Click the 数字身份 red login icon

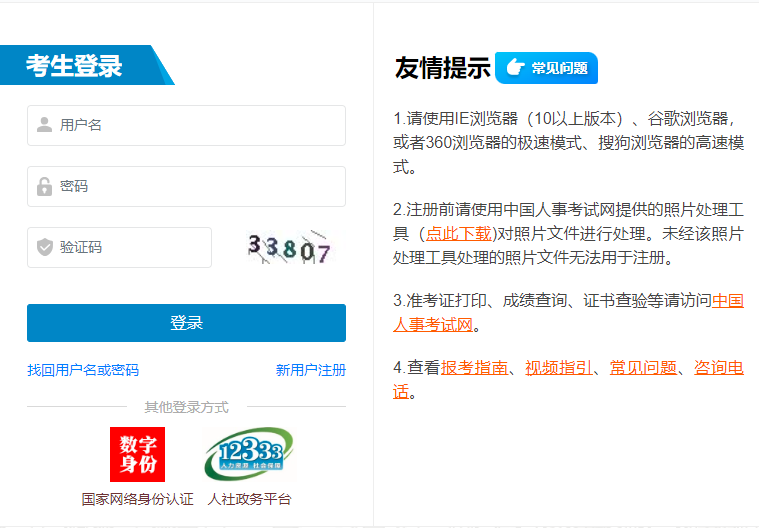(137, 455)
